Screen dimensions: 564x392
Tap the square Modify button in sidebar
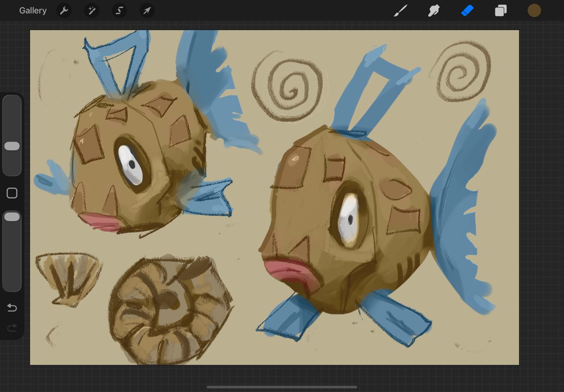coord(12,193)
